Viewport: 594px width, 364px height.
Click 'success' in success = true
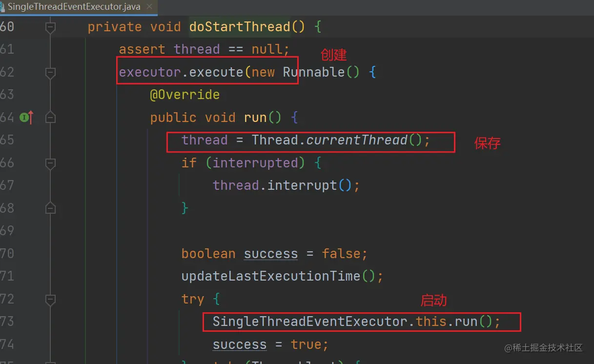pos(240,344)
